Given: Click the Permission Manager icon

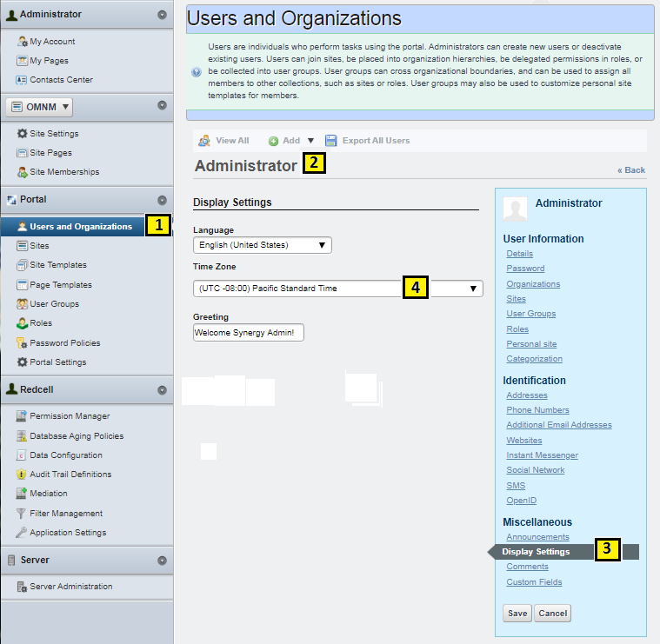Looking at the screenshot, I should (22, 416).
